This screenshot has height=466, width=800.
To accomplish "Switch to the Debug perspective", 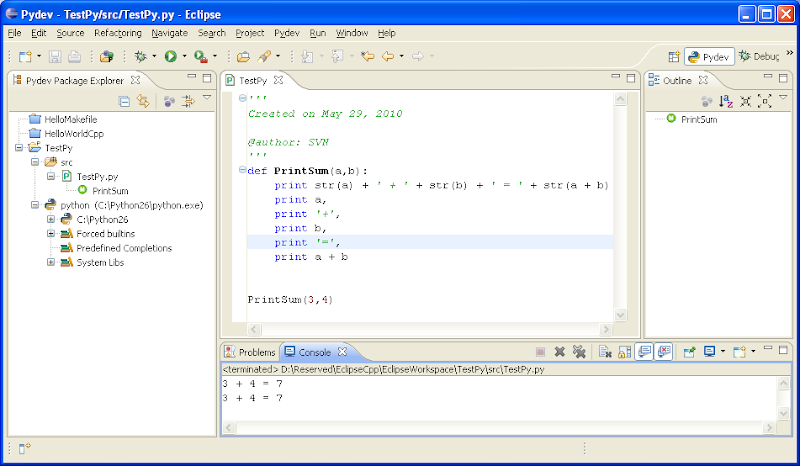I will point(759,57).
